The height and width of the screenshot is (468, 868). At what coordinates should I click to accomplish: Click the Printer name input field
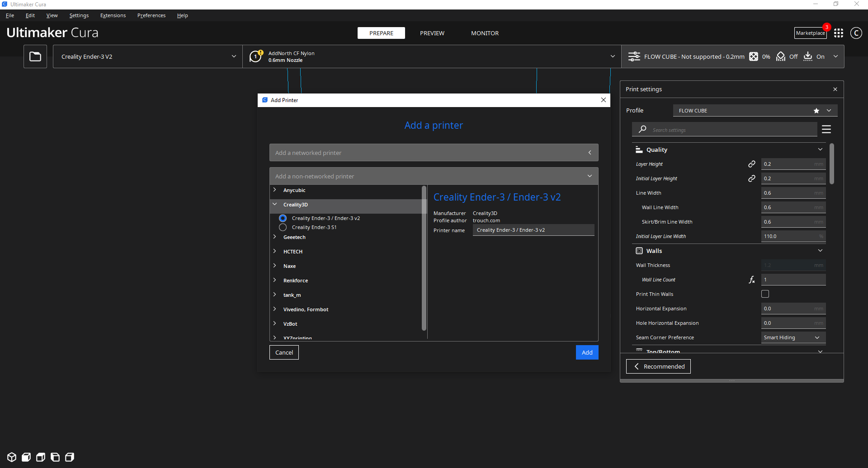533,230
